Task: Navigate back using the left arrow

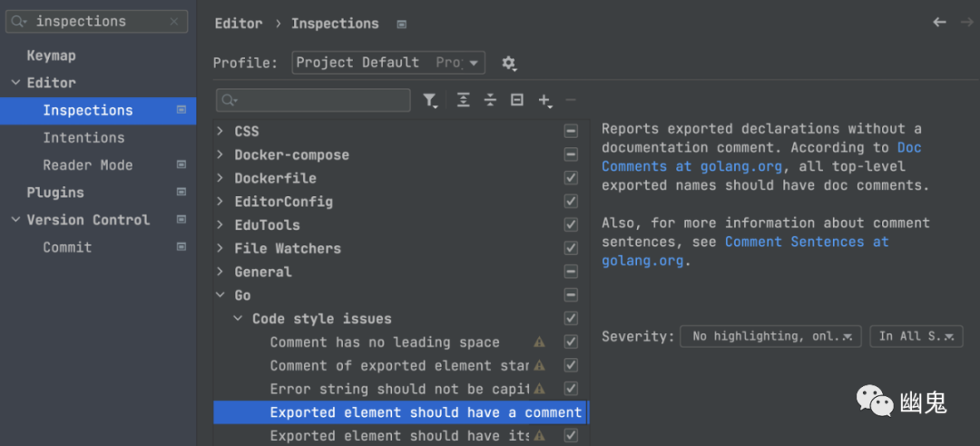Action: coord(939,23)
